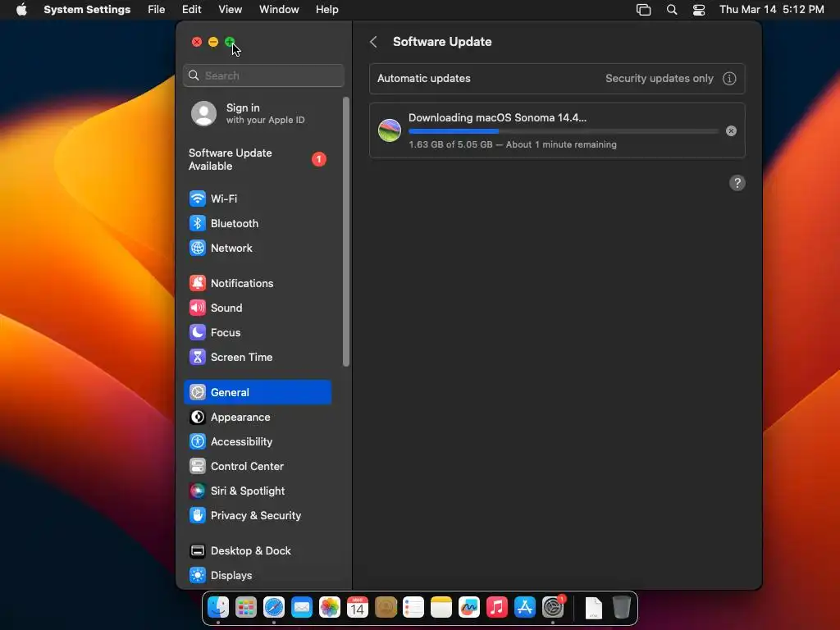
Task: Go back from Software Update
Action: pyautogui.click(x=373, y=42)
